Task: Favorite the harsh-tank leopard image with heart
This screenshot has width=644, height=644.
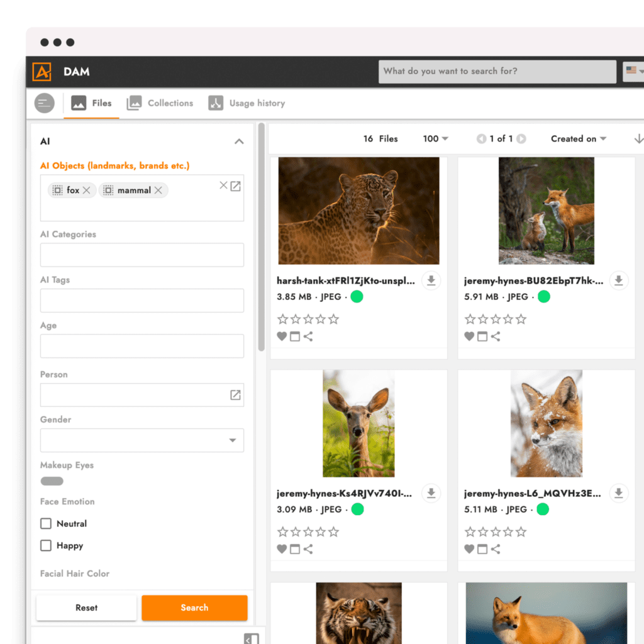Action: (282, 336)
